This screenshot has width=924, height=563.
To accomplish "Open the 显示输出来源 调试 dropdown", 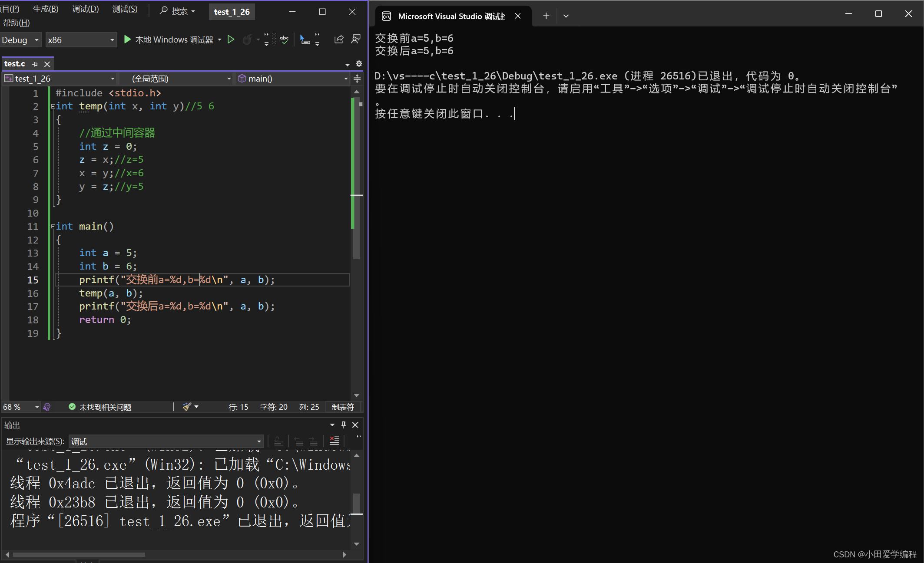I will (x=259, y=441).
